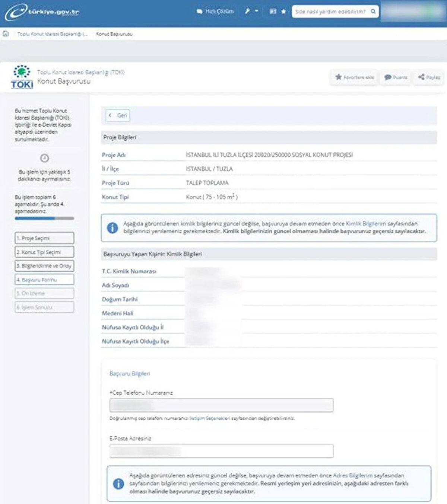Open Toplu Konut İdaresi Başkanlığı breadcrumb
Viewport: 447px width, 504px height.
click(x=53, y=34)
